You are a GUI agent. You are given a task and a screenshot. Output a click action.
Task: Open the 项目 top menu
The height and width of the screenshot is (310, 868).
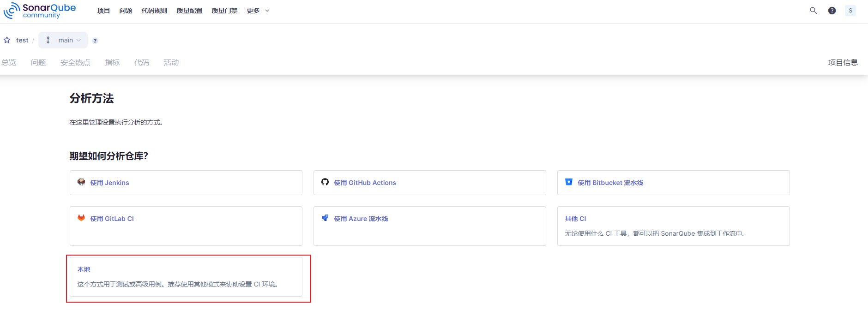[x=103, y=11]
